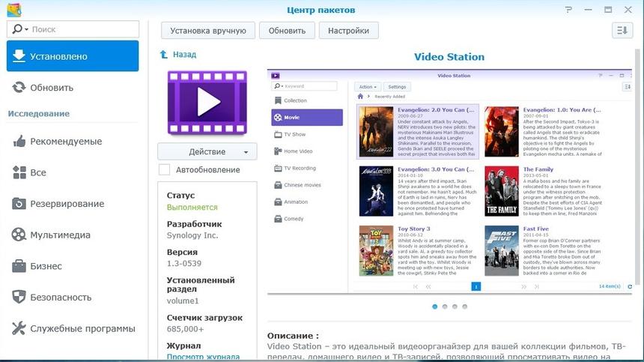Click the grid icon beside Все
The width and height of the screenshot is (644, 362).
pyautogui.click(x=19, y=172)
